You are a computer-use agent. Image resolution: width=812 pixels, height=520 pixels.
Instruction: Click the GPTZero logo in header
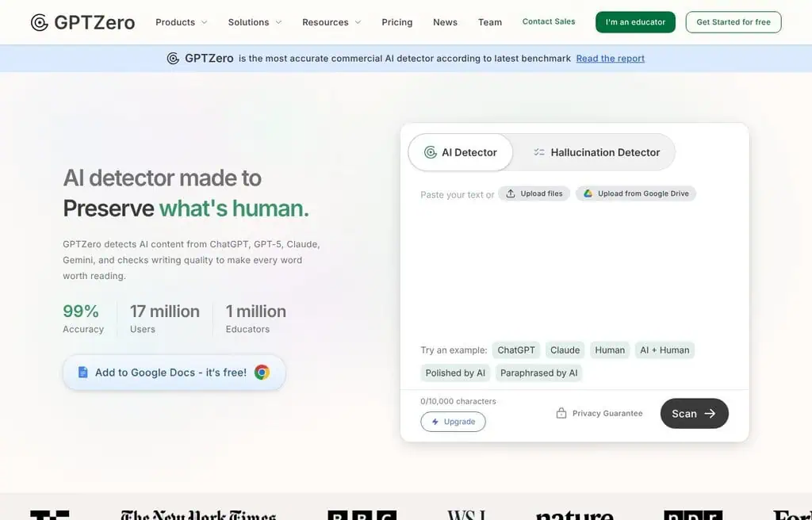coord(82,22)
